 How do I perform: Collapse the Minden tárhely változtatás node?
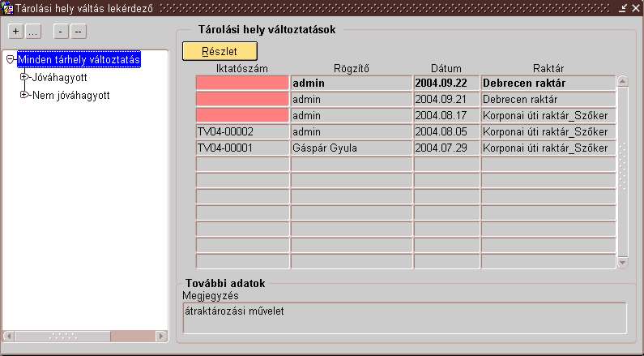point(11,60)
